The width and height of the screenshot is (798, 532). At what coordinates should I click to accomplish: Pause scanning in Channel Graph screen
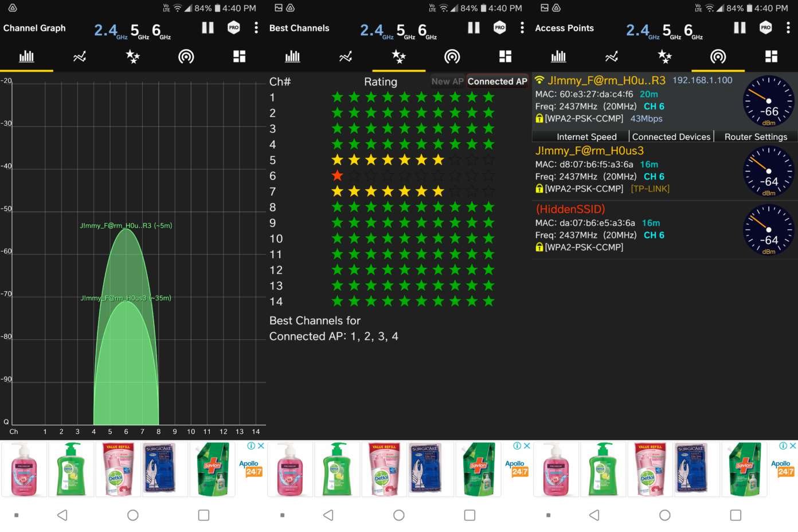(x=207, y=27)
